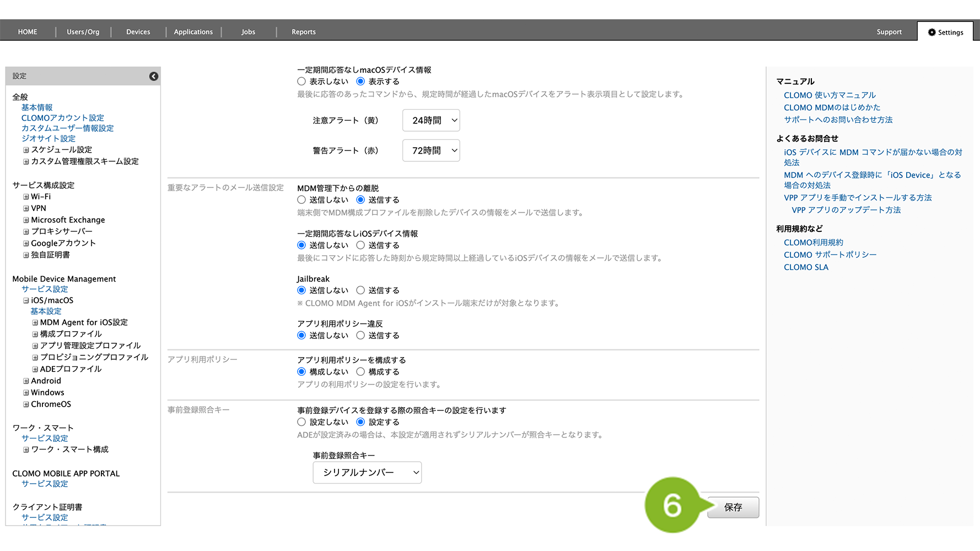Expand the VPN tree node
Viewport: 980px width, 551px height.
tap(26, 208)
